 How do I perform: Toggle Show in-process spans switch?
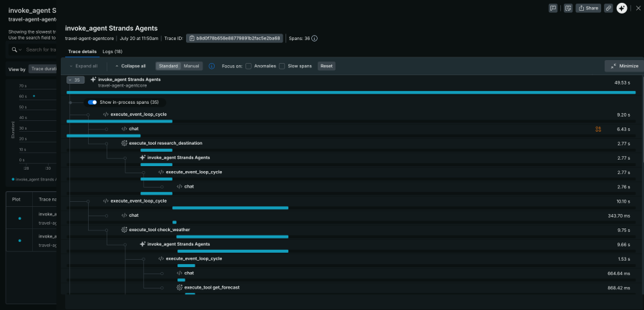92,102
